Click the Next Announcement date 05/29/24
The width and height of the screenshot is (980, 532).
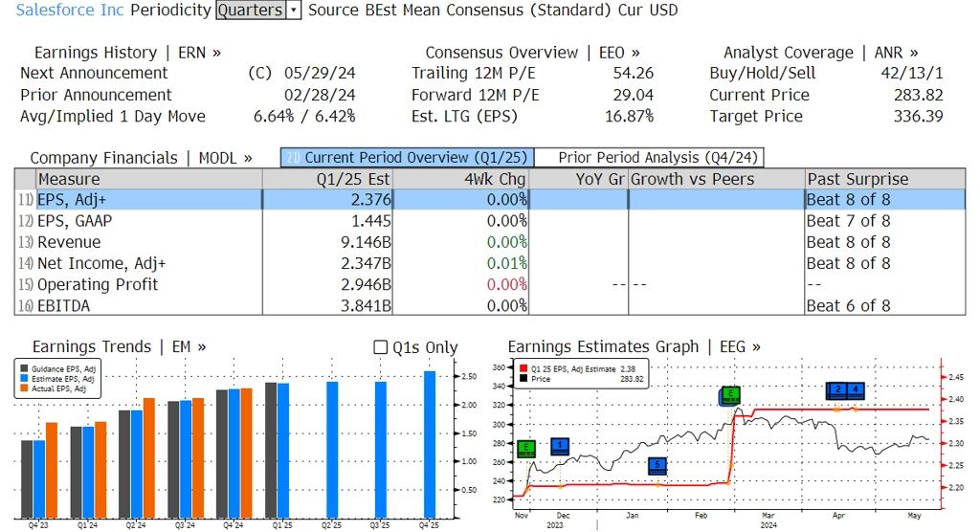[320, 73]
